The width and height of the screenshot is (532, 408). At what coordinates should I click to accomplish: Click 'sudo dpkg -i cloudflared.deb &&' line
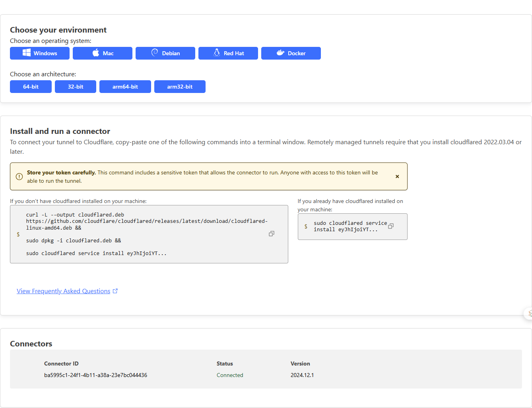74,240
